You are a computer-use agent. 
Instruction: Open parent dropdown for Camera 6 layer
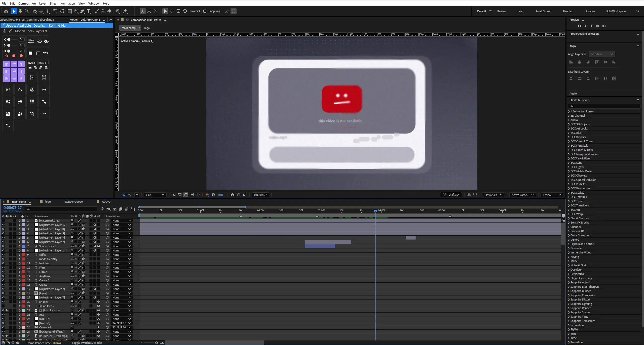[x=122, y=327]
